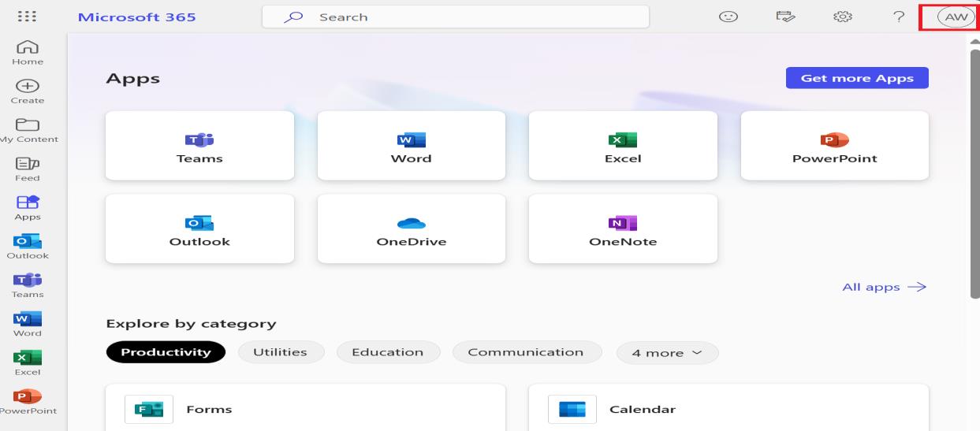This screenshot has height=431, width=980.
Task: Open the OneDrive app tile
Action: click(x=412, y=229)
